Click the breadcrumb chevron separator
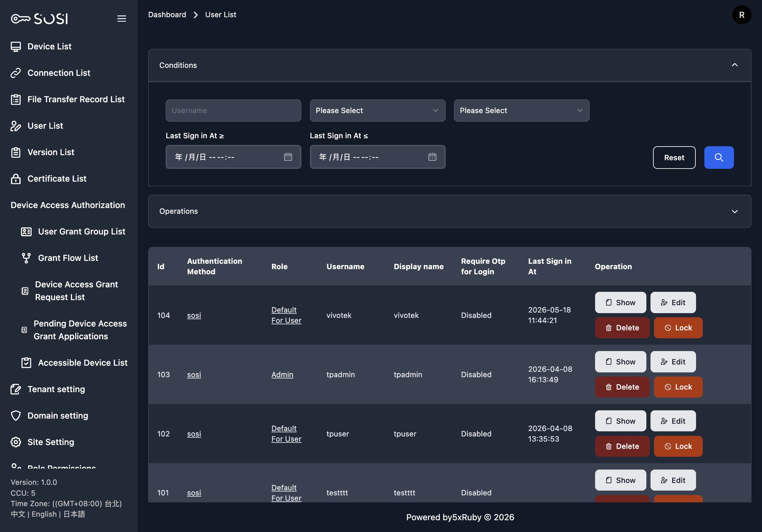 196,15
